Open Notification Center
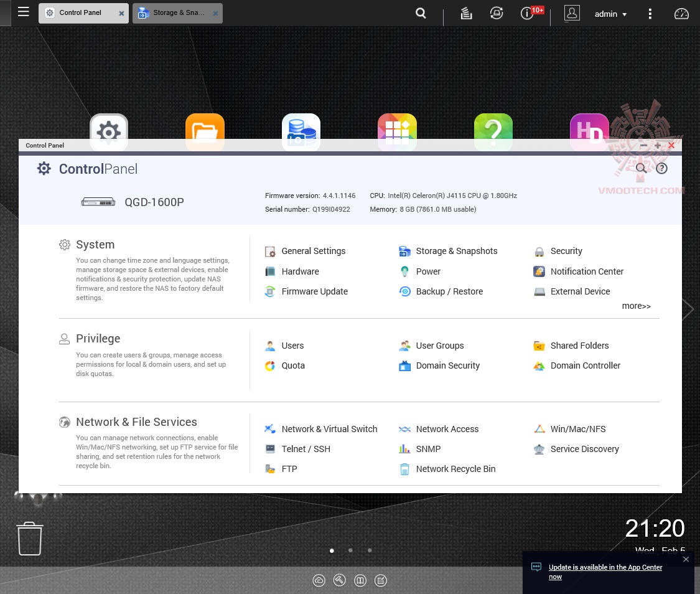 point(579,271)
